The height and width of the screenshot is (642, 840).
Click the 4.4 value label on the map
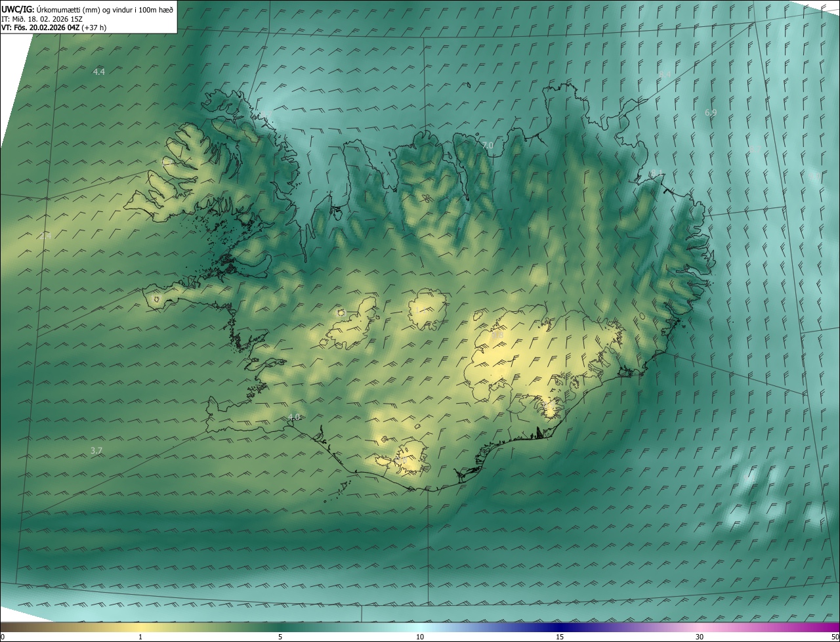click(x=99, y=72)
